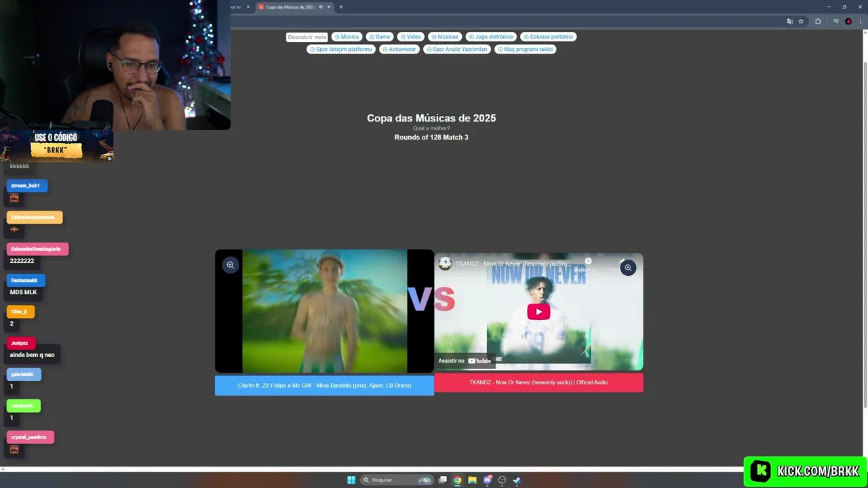Click the crystal_pandora chat username

(x=29, y=437)
